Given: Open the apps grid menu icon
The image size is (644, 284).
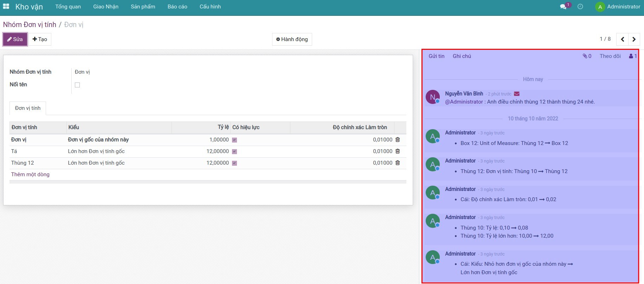Looking at the screenshot, I should click(x=6, y=7).
